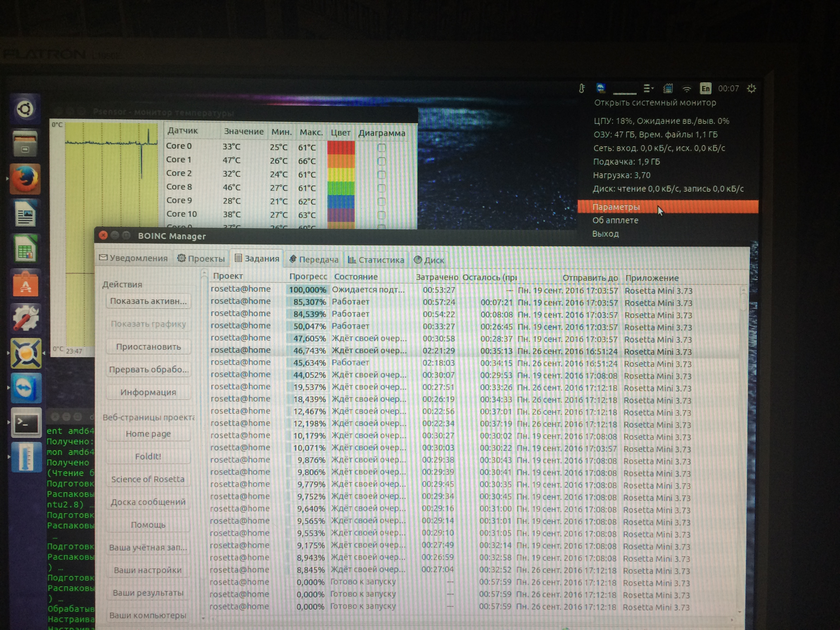Viewport: 840px width, 630px height.
Task: Click the Wi-Fi network indicator
Action: (x=687, y=89)
